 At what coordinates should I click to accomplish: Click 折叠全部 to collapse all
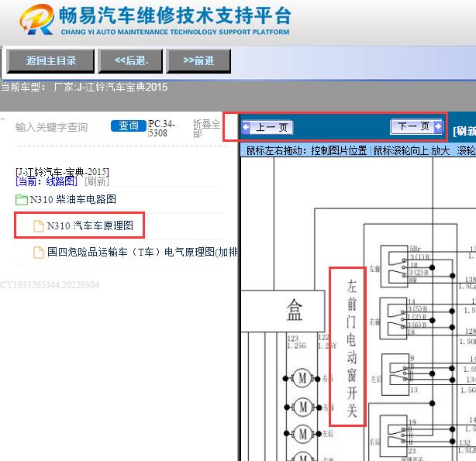click(x=206, y=129)
